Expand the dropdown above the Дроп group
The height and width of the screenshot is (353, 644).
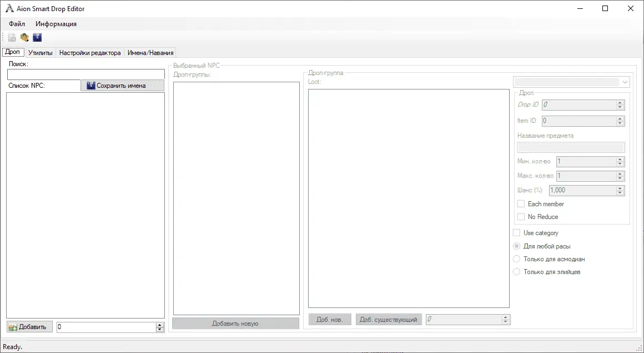click(626, 82)
